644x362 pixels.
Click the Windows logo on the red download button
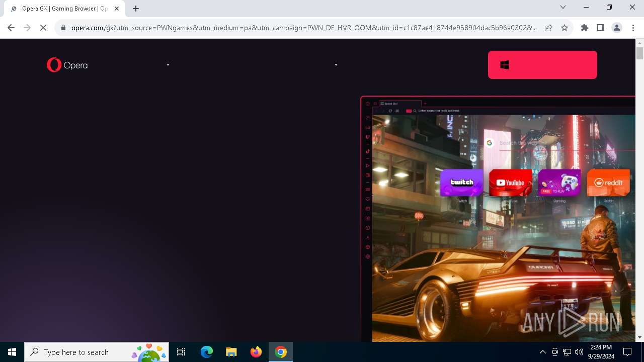coord(505,65)
